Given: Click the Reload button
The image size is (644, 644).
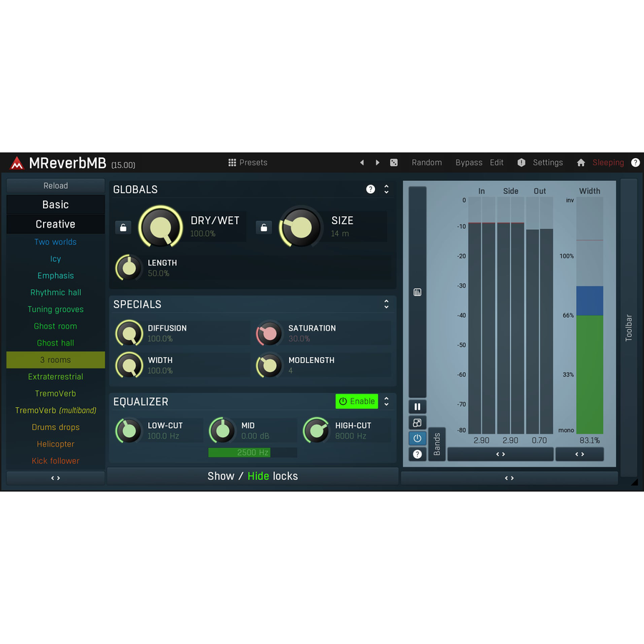Looking at the screenshot, I should [x=55, y=185].
